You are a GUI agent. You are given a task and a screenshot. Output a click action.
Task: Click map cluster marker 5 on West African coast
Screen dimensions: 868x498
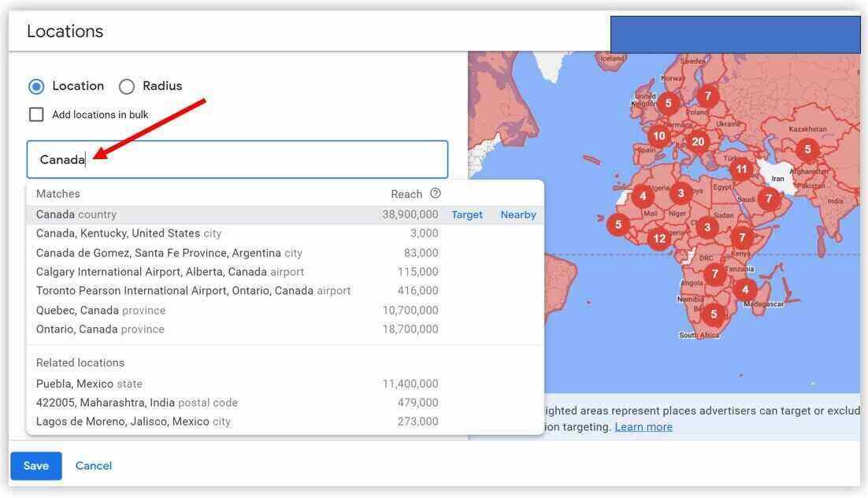coord(618,225)
